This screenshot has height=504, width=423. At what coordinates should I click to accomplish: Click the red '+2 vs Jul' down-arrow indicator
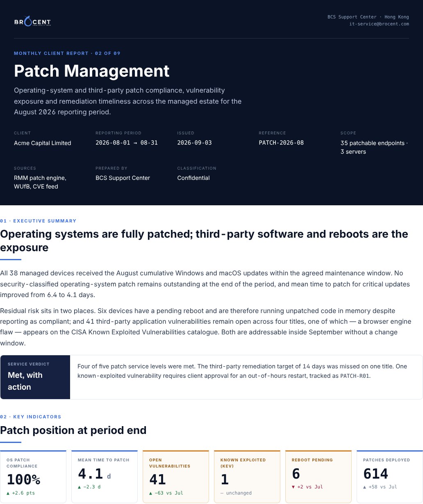307,487
